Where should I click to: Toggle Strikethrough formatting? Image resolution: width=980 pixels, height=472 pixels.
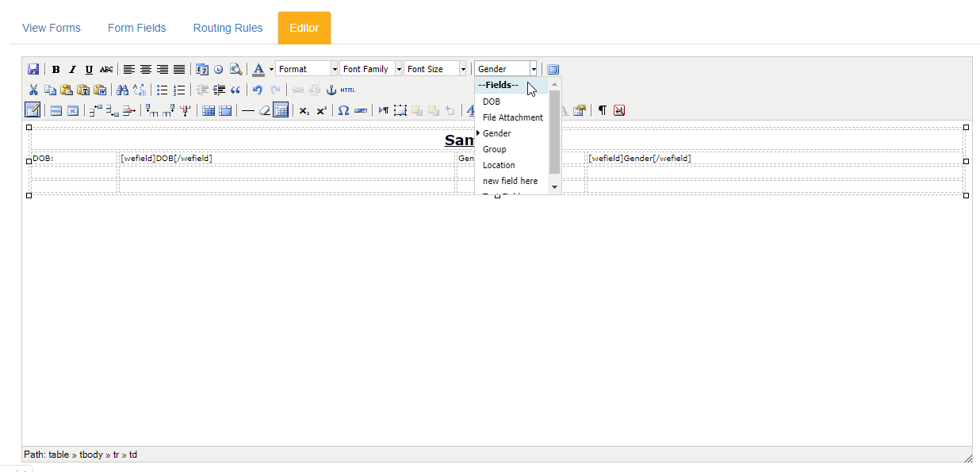[x=106, y=69]
